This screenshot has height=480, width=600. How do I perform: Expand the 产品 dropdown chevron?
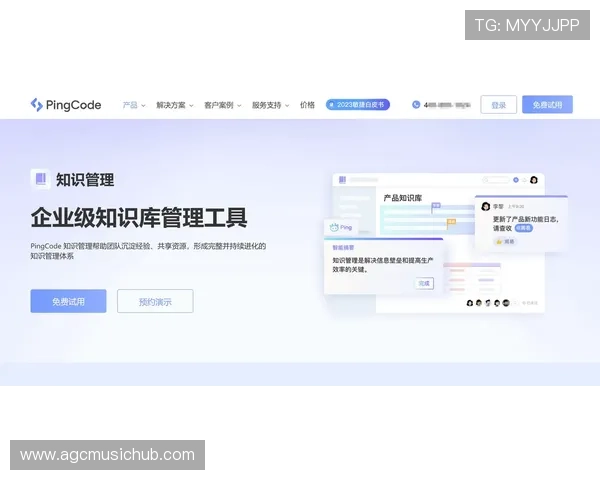pyautogui.click(x=143, y=106)
